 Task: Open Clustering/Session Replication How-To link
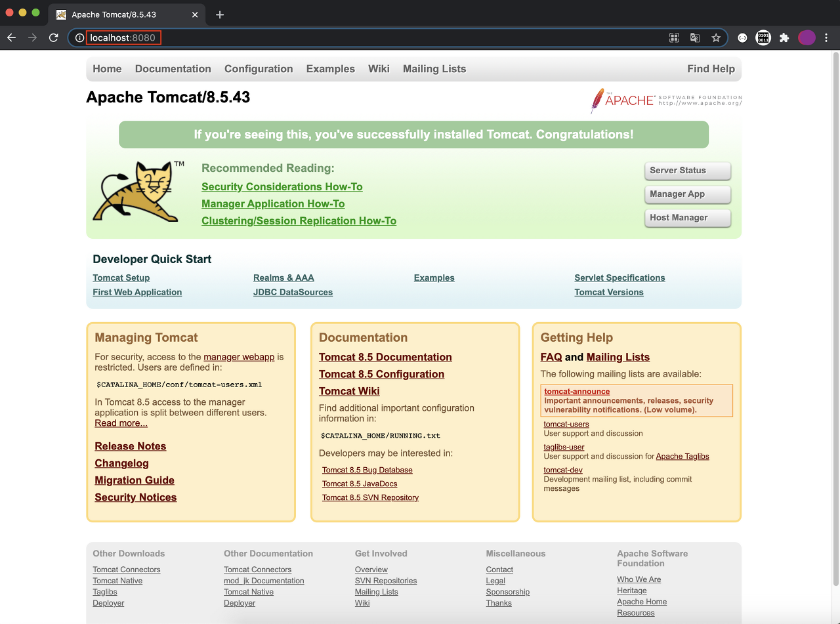299,221
